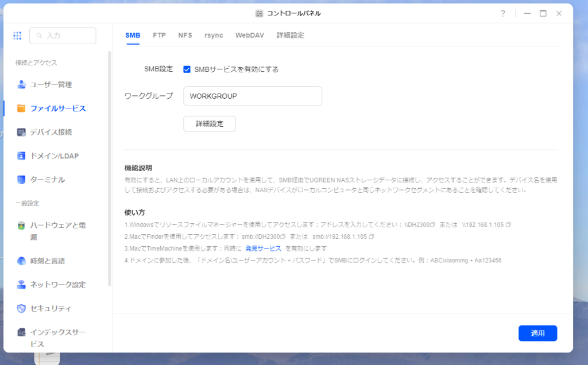
Task: Click the 時刻と言語 globe icon
Action: pos(21,261)
